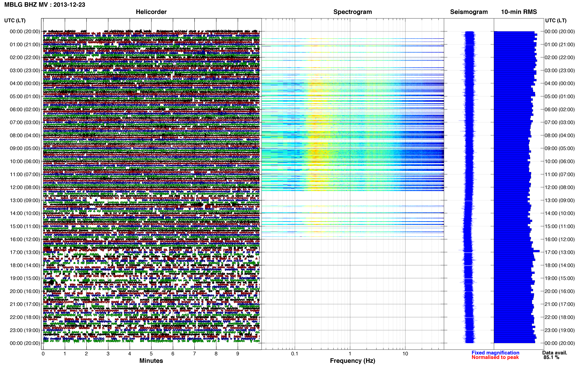The width and height of the screenshot is (588, 368).
Task: Click the 'Fixed magnification' legend text
Action: (x=495, y=353)
